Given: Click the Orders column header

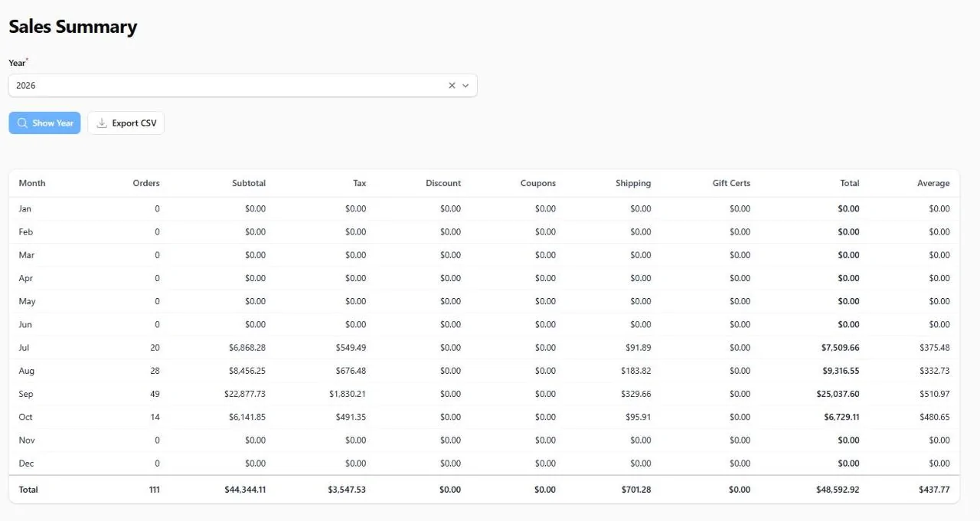Looking at the screenshot, I should [x=146, y=183].
